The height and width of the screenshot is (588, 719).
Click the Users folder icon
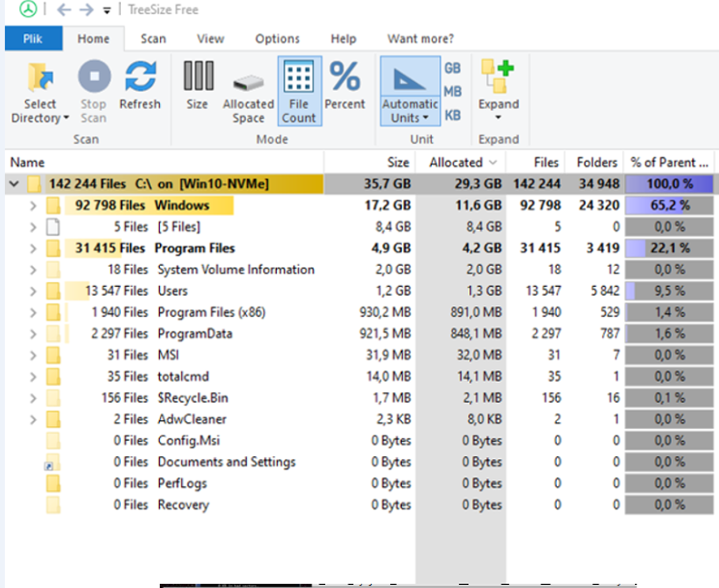[53, 291]
